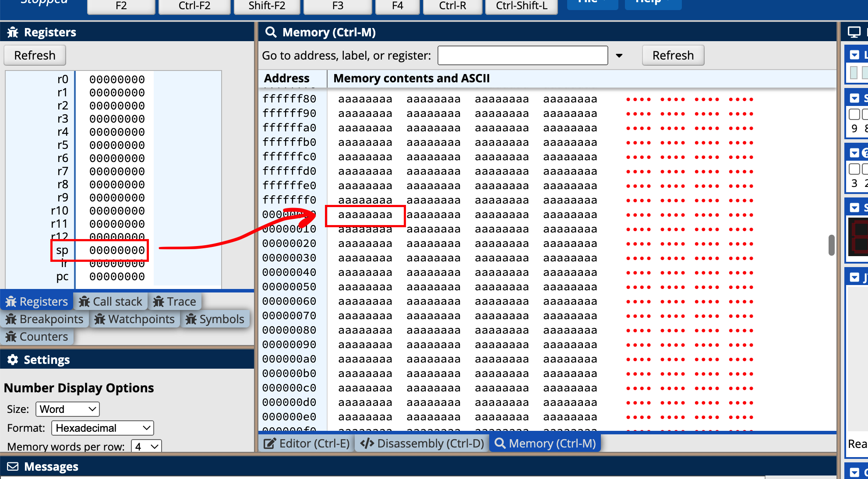Click the monitor icon in right panel header

point(854,32)
